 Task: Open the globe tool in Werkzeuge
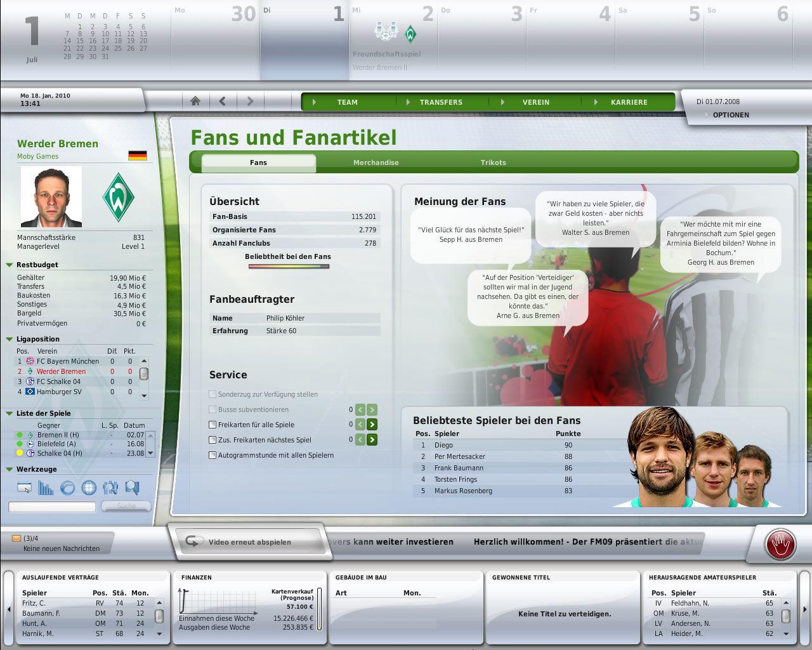[89, 487]
